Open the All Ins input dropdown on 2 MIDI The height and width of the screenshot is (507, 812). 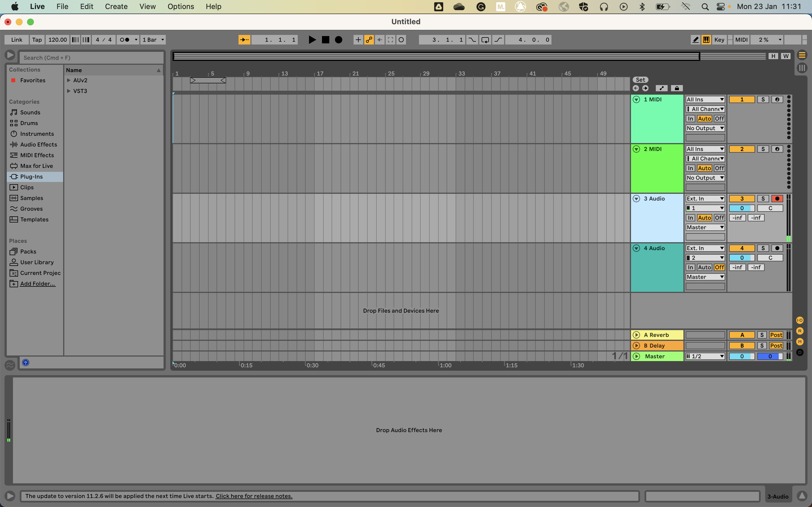click(705, 148)
